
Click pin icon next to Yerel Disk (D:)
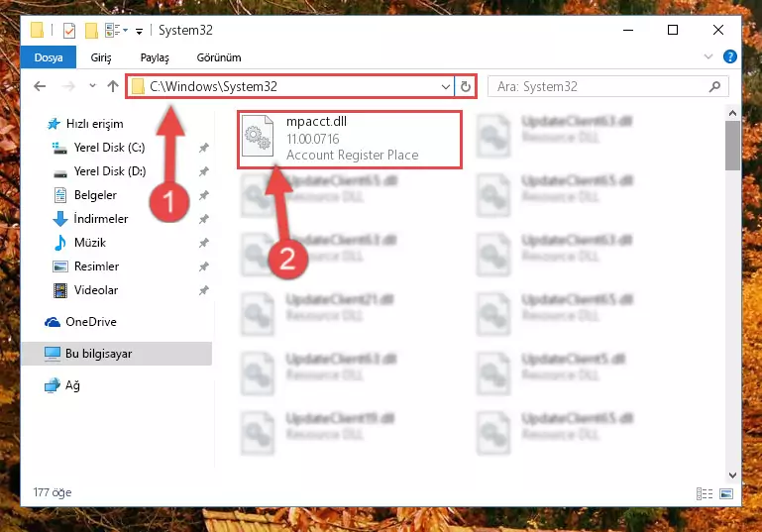pos(203,171)
